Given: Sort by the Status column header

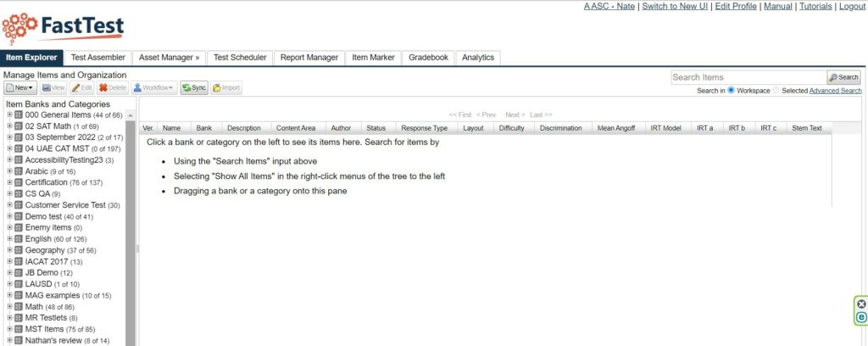Looking at the screenshot, I should tap(376, 128).
